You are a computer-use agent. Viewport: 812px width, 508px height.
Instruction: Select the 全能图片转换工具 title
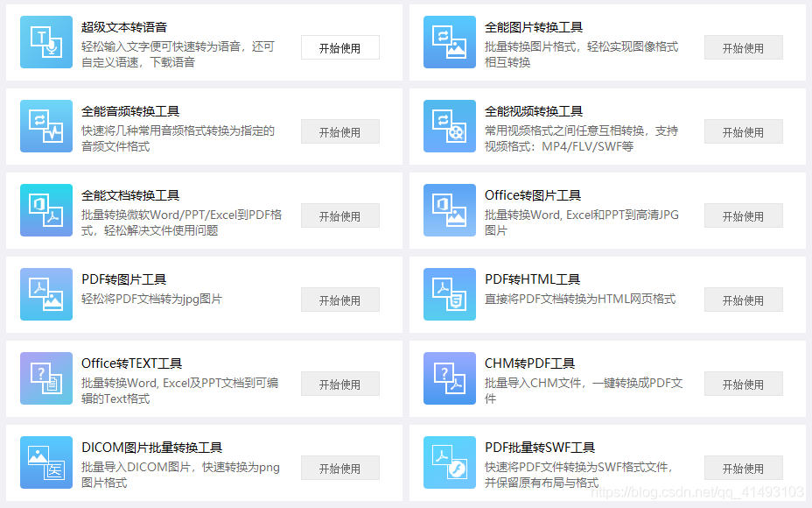[534, 27]
